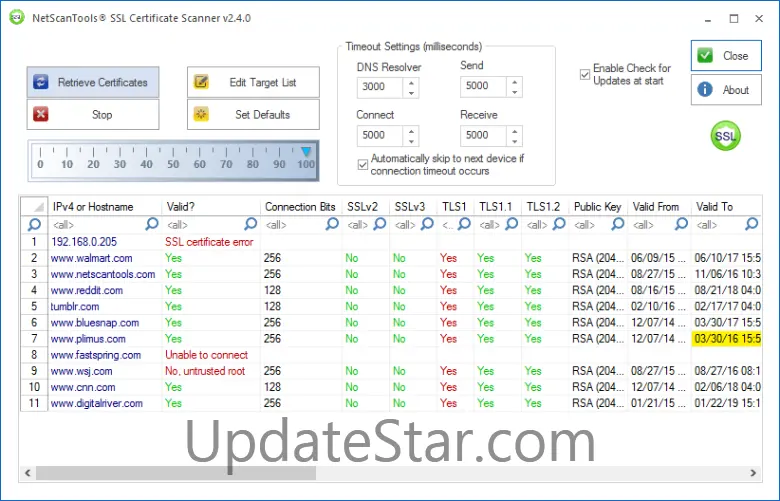Click the table corner select-all cell
This screenshot has height=501, width=780.
coord(34,206)
